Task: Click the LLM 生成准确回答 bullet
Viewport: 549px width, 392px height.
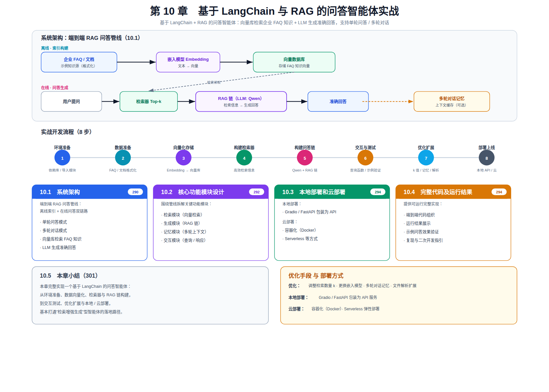Action: click(58, 248)
